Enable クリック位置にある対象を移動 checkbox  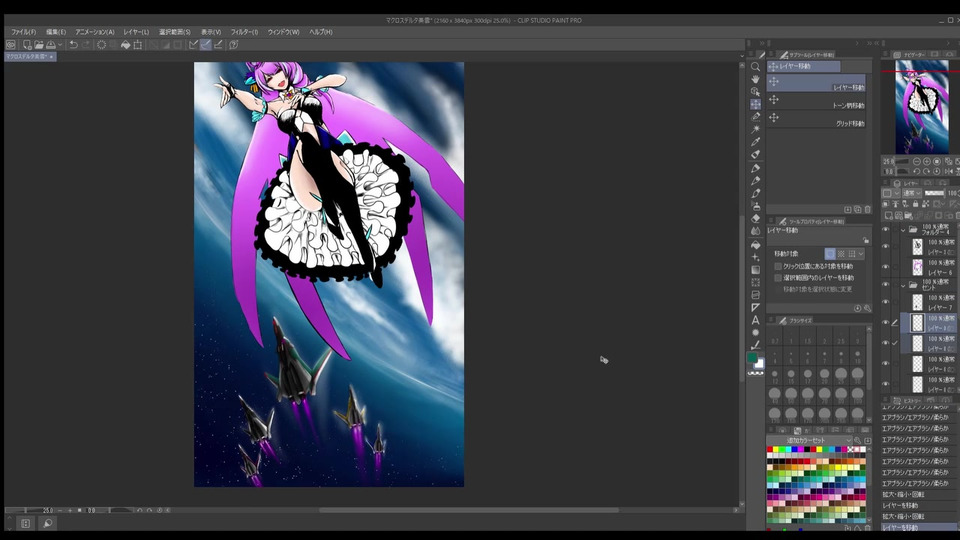(x=778, y=266)
